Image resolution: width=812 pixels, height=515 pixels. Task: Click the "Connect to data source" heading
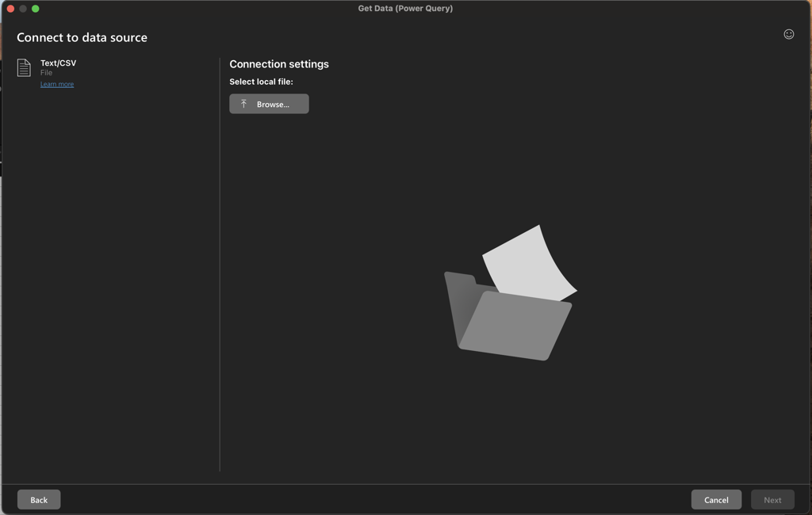[82, 37]
